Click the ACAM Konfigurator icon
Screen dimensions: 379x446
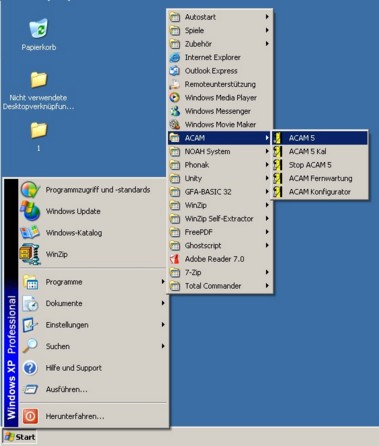[277, 192]
